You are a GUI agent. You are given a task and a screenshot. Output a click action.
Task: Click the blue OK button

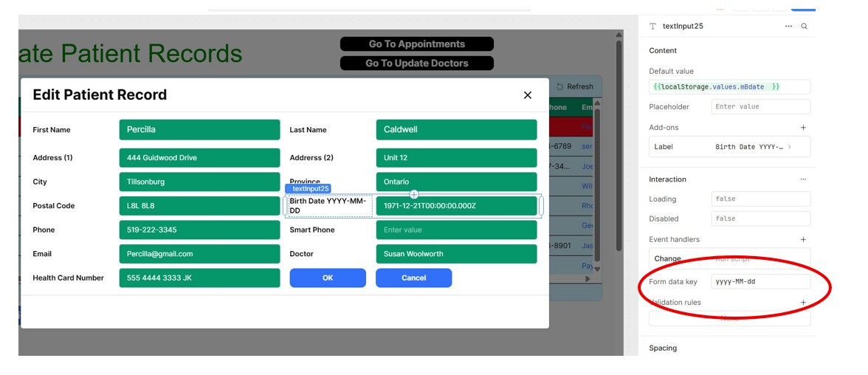point(328,278)
